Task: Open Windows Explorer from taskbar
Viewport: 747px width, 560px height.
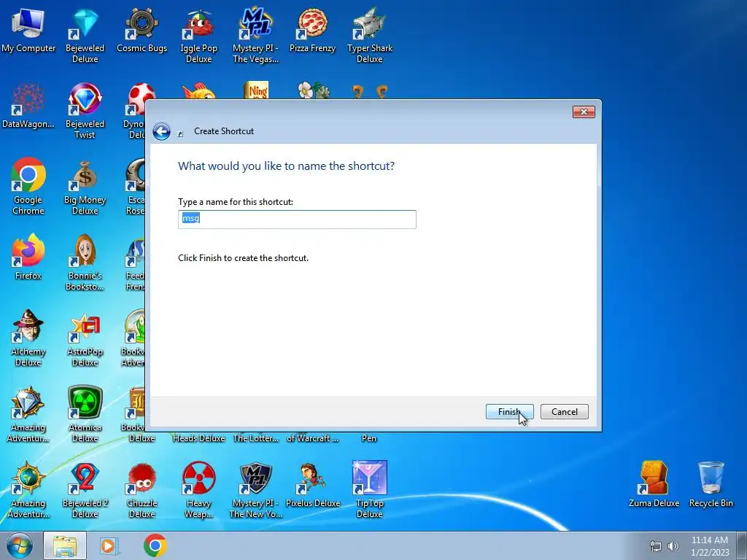Action: point(65,545)
